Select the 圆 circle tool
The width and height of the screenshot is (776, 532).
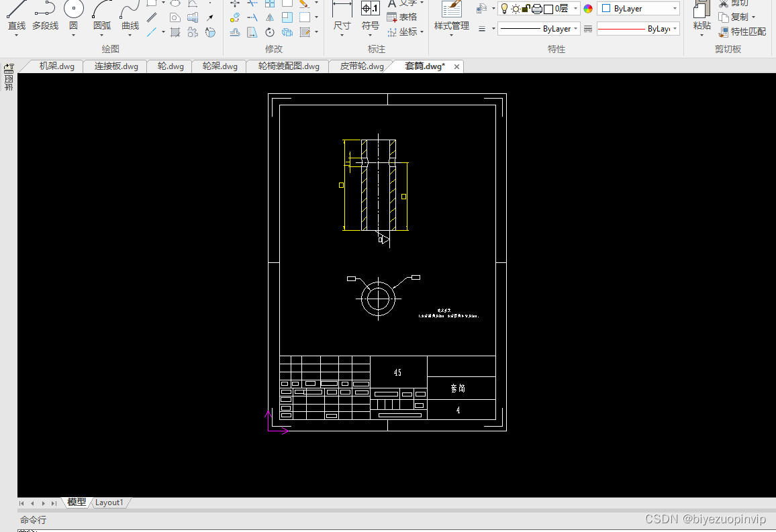[x=73, y=15]
